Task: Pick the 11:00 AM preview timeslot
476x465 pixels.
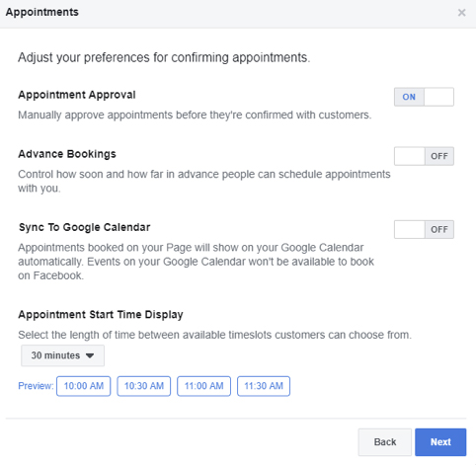Action: point(203,386)
